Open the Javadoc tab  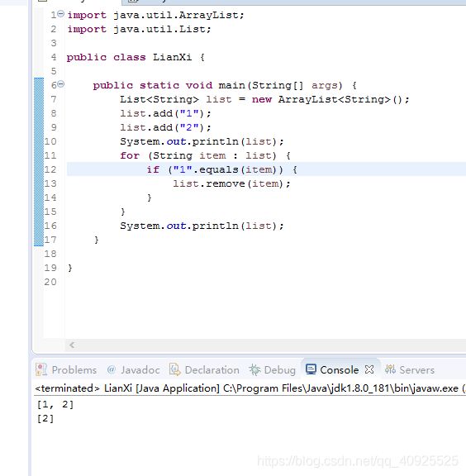click(133, 369)
